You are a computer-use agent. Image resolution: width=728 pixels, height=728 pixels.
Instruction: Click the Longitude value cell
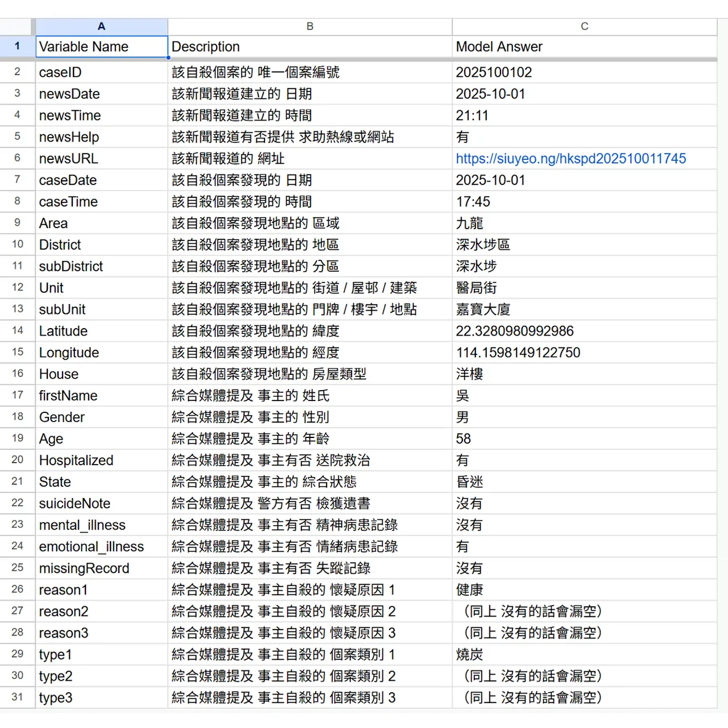pos(584,353)
